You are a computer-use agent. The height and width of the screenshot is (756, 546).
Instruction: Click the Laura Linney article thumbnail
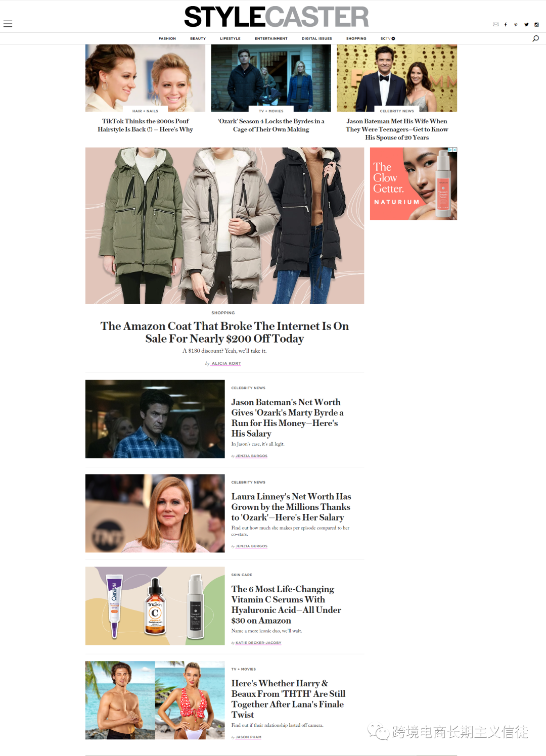click(x=155, y=513)
